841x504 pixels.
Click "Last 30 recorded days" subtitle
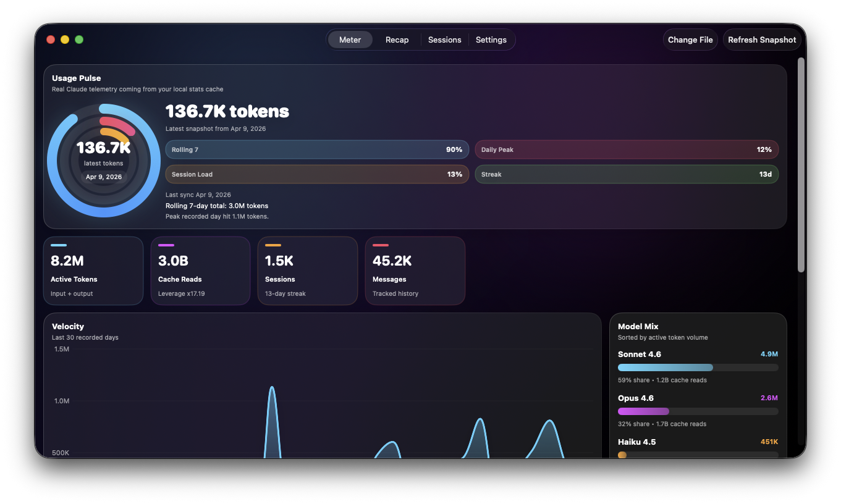click(x=85, y=338)
